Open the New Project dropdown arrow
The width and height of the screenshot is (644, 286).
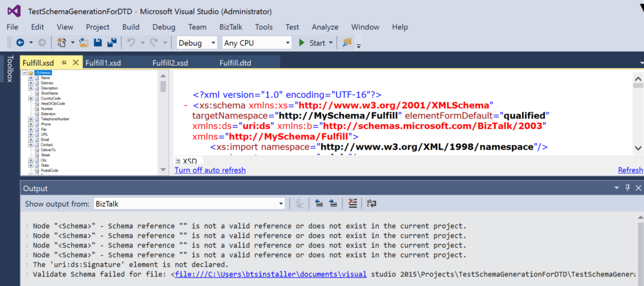click(x=72, y=43)
